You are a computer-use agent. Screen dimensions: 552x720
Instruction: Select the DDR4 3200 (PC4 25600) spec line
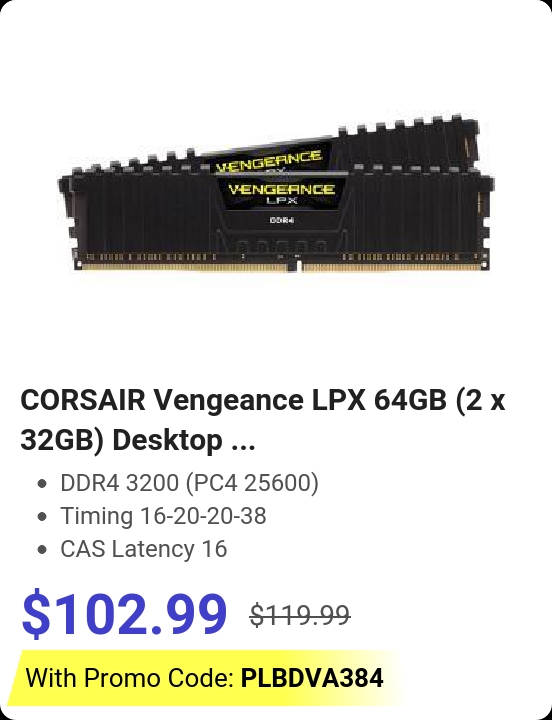click(189, 483)
